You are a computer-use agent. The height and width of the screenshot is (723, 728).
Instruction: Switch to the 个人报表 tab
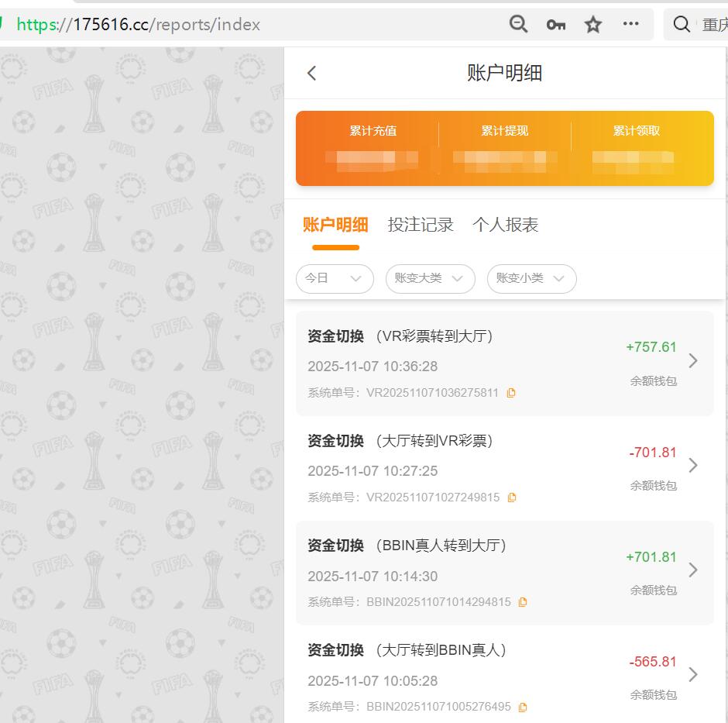[x=505, y=225]
